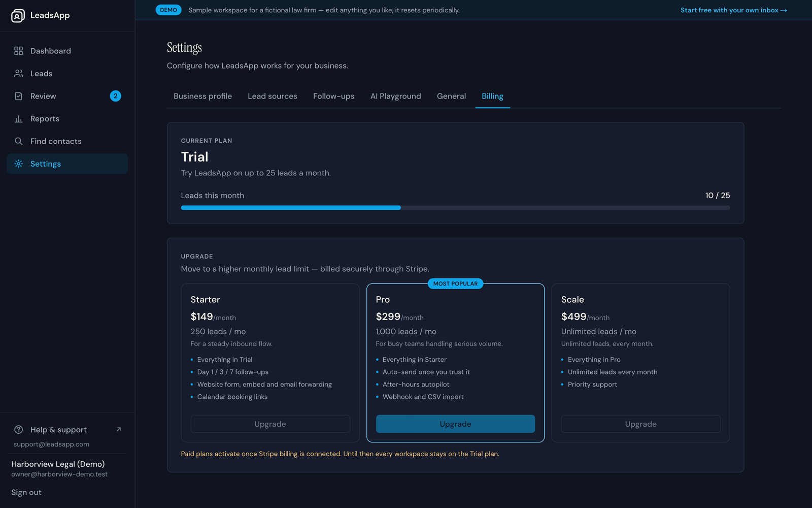Click the Settings page heading
The image size is (812, 508).
point(184,47)
